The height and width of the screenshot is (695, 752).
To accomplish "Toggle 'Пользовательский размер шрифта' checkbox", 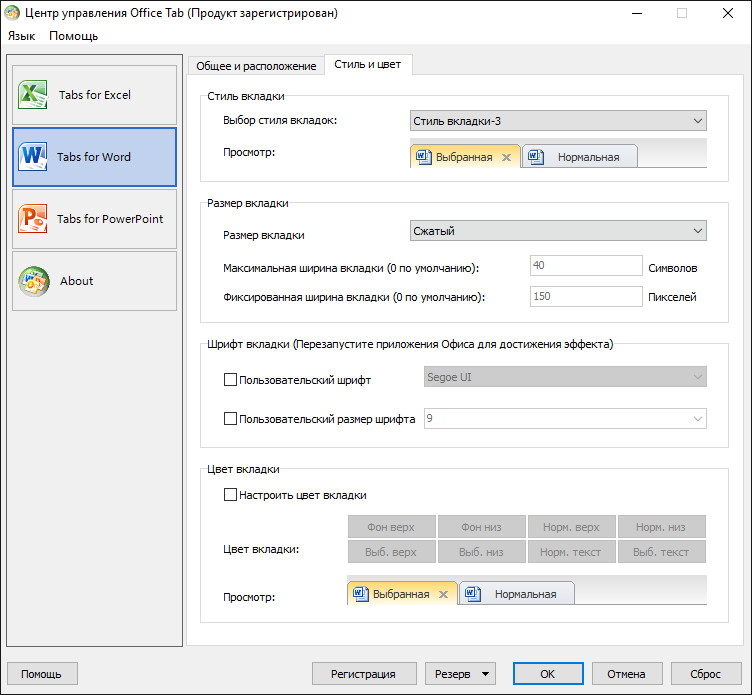I will (x=230, y=419).
